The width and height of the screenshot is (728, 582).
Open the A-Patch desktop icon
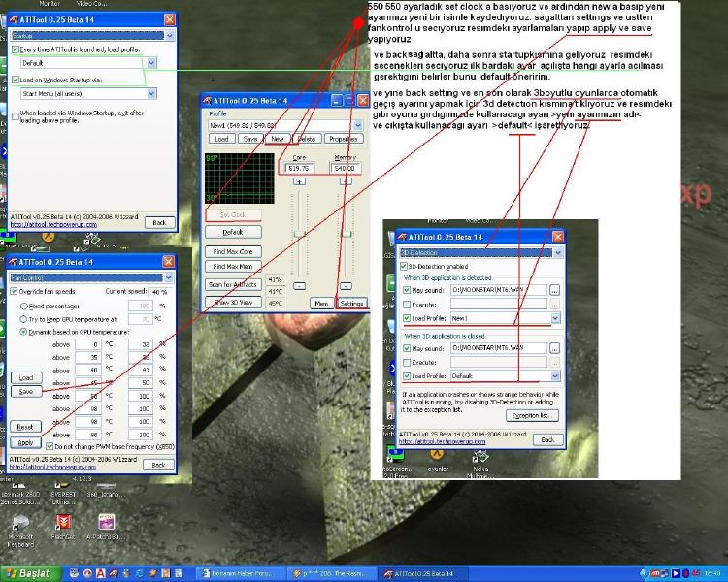tap(106, 527)
